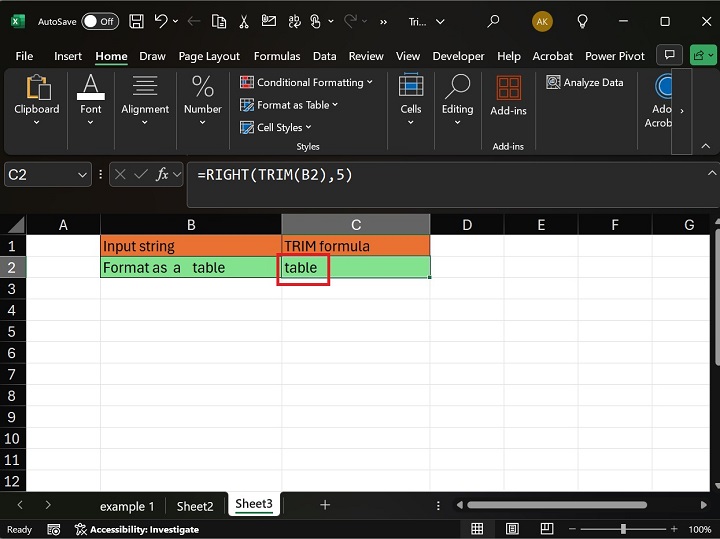Screen dimensions: 720x539
Task: Click the Insert Function fx icon
Action: [x=162, y=175]
